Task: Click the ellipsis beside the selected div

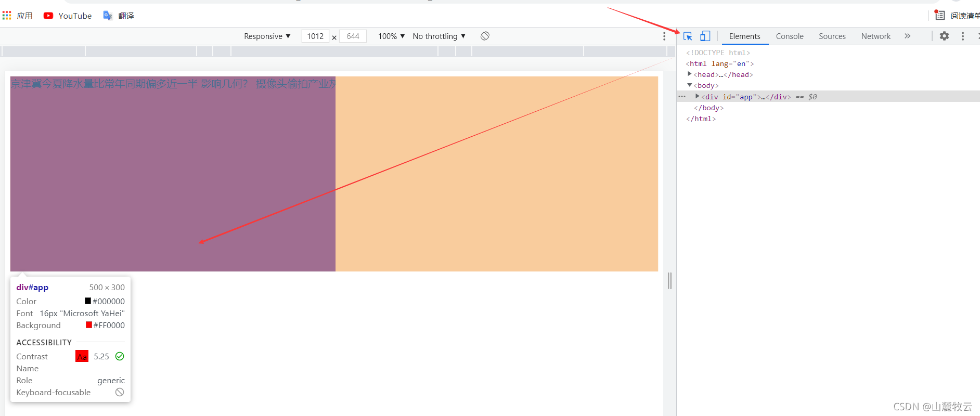Action: 682,96
